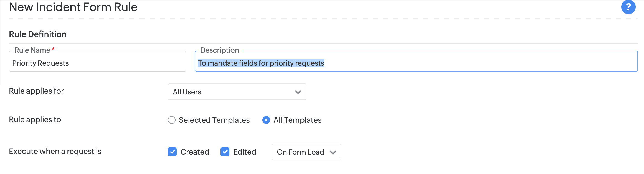Click the chevron arrow beside On Form Load
The height and width of the screenshot is (174, 644).
tap(333, 152)
